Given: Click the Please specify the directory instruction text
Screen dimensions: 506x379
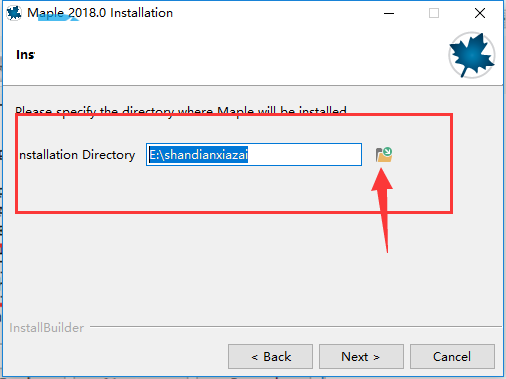Looking at the screenshot, I should [181, 111].
